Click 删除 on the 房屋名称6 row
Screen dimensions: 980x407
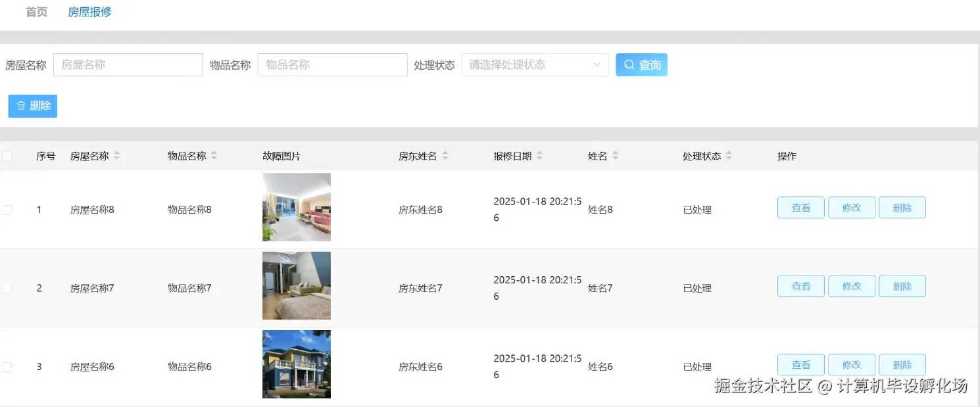[x=902, y=364]
